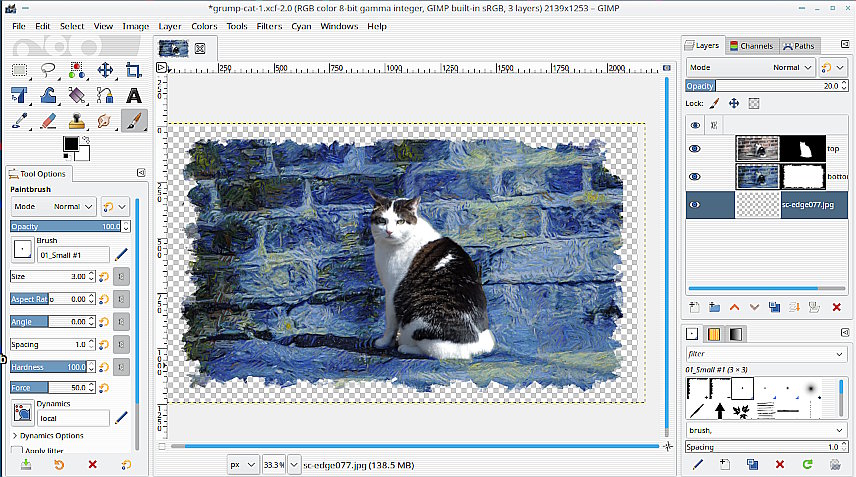Reset Size to brush default
The height and width of the screenshot is (477, 856).
[104, 277]
